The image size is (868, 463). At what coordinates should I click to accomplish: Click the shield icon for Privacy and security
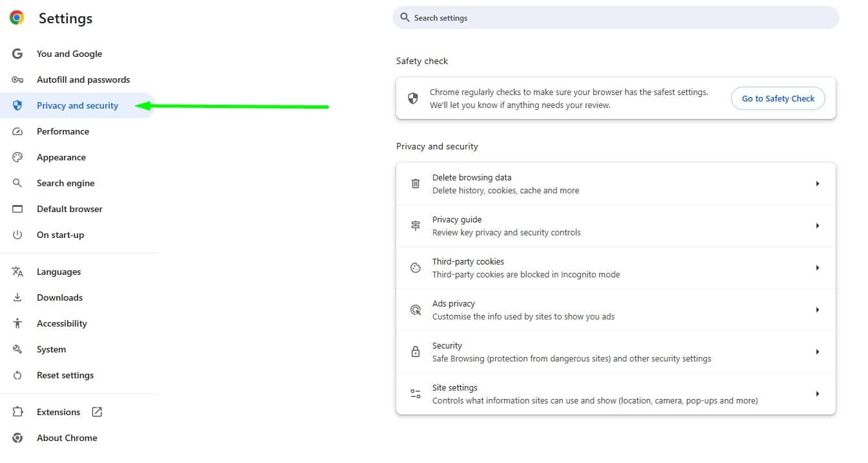17,105
